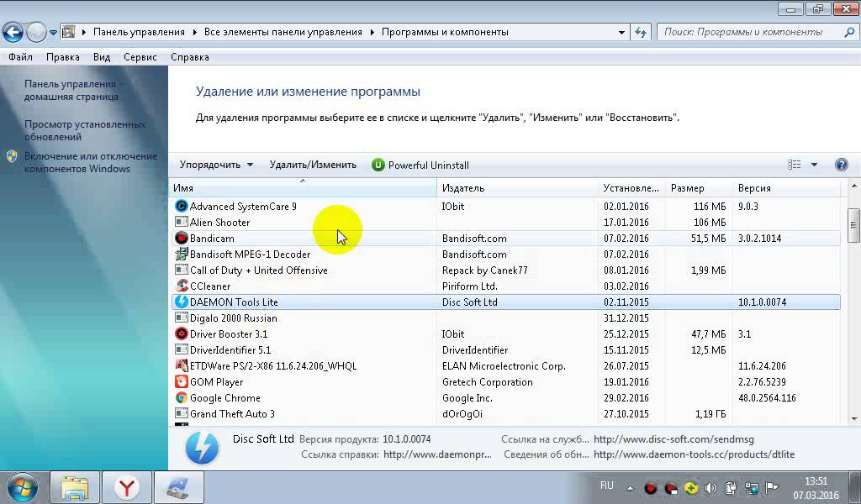Click the Bandicam program icon
This screenshot has height=504, width=861.
coord(181,239)
